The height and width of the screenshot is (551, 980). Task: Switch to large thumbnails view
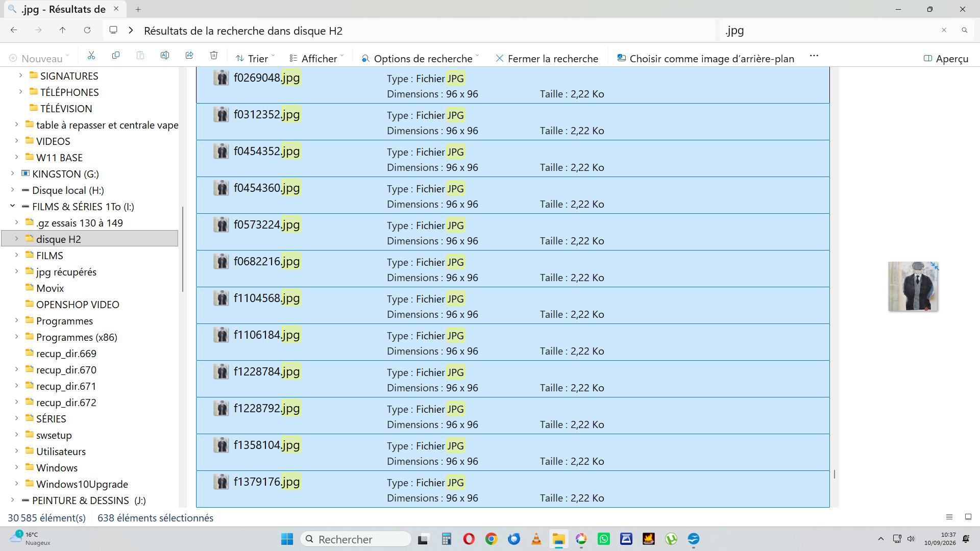[x=968, y=517]
